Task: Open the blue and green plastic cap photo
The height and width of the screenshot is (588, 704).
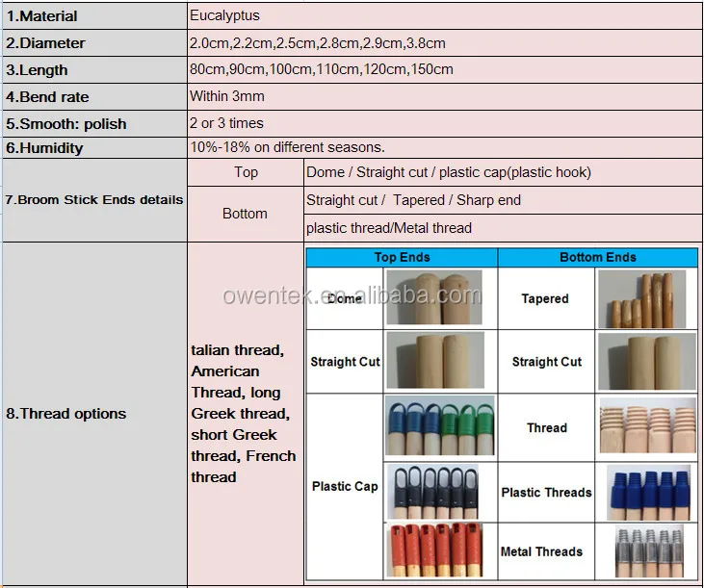Action: pyautogui.click(x=439, y=425)
